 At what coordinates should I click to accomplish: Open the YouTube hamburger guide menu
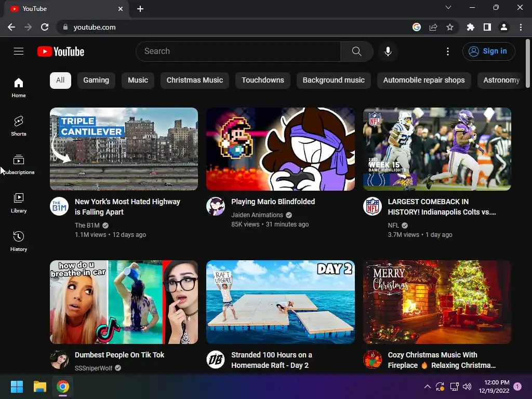19,51
